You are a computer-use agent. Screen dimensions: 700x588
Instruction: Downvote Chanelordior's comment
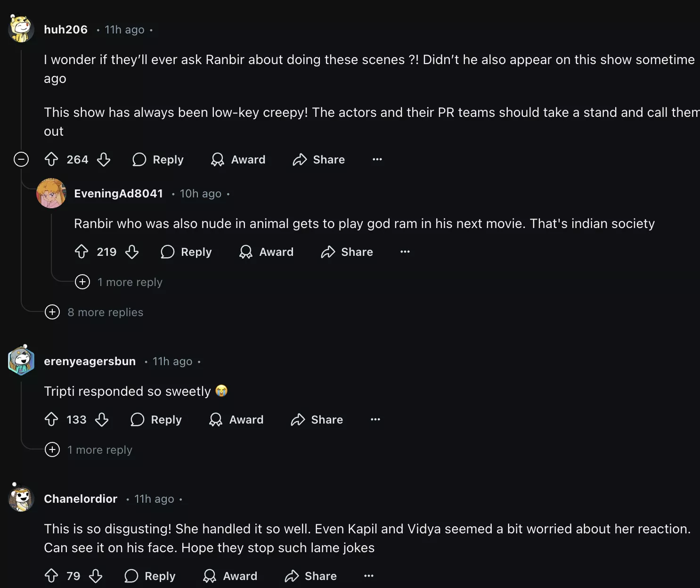pos(96,576)
